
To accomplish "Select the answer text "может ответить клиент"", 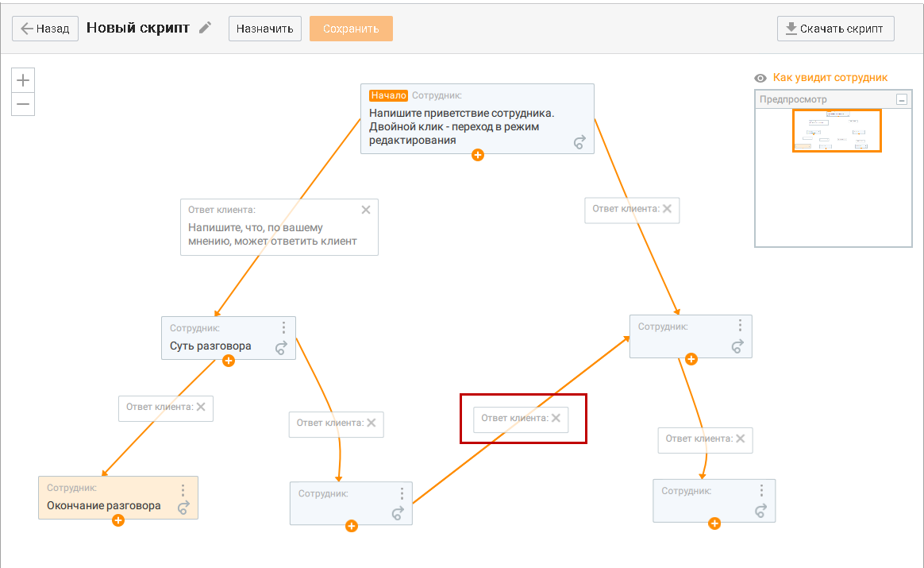I will (x=296, y=241).
